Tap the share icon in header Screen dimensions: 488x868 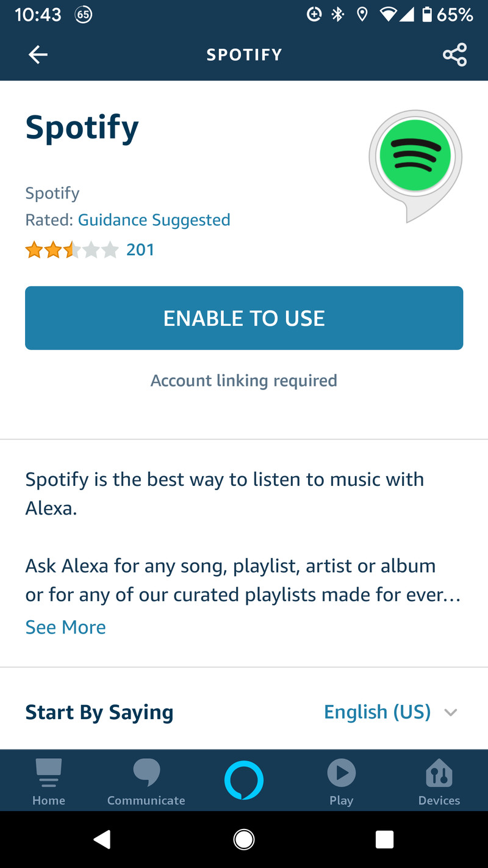(x=454, y=55)
